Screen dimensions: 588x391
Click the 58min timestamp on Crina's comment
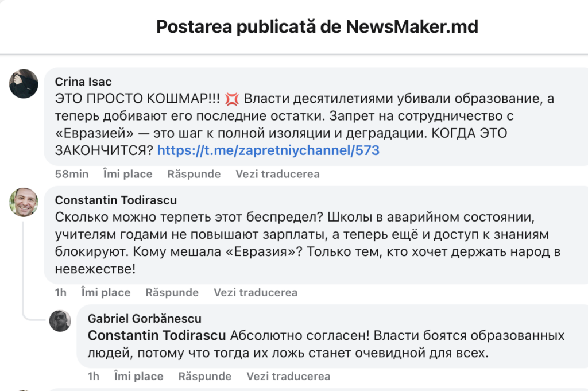point(72,174)
